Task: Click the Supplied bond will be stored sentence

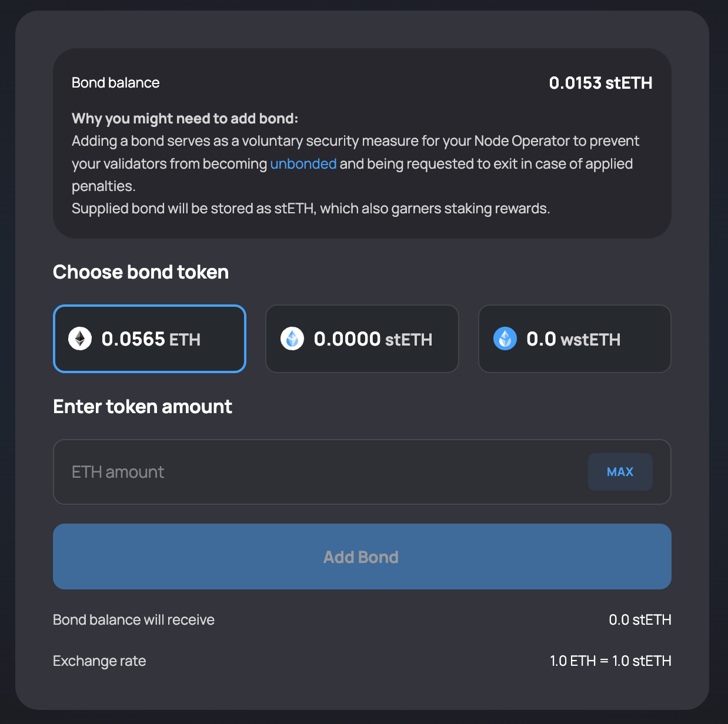Action: pos(310,209)
